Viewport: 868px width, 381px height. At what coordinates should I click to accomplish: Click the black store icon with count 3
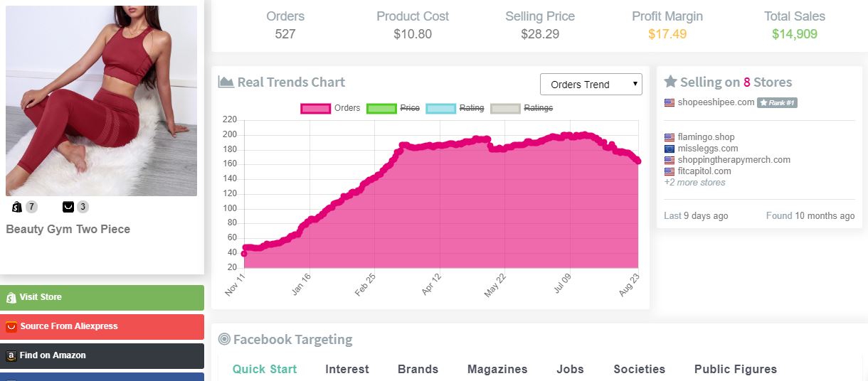coord(68,207)
